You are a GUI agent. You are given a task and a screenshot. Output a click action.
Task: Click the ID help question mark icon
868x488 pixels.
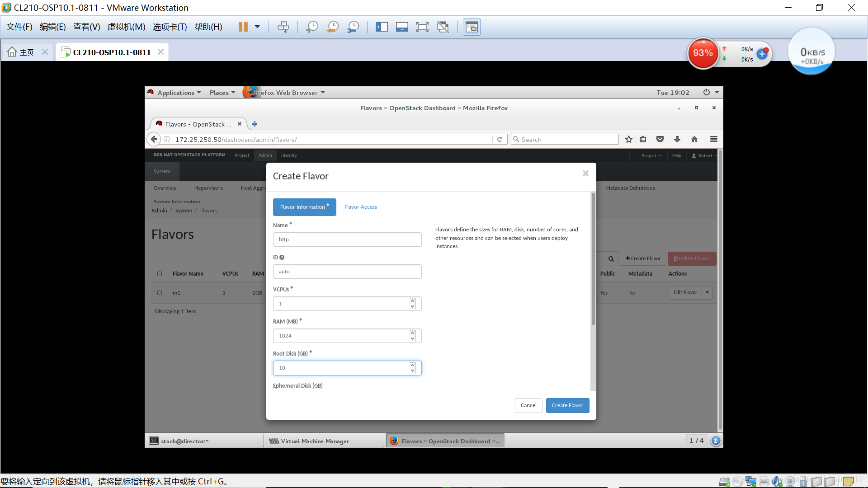pos(282,258)
